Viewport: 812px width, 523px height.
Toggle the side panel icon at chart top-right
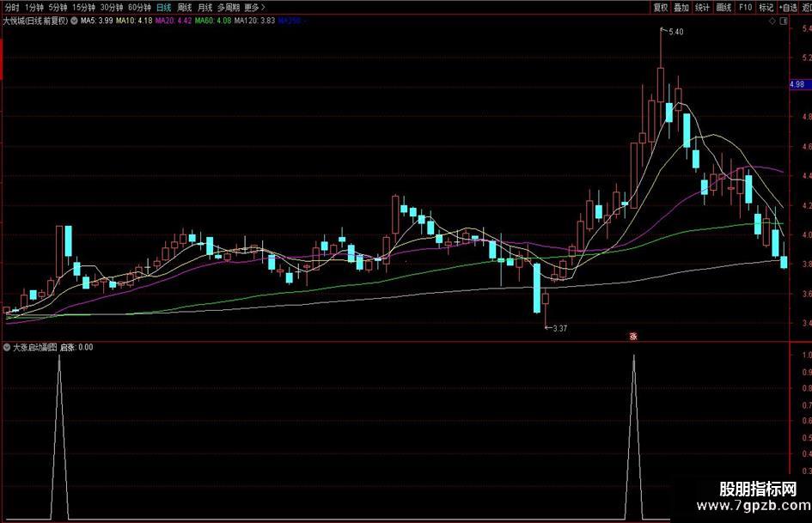784,21
